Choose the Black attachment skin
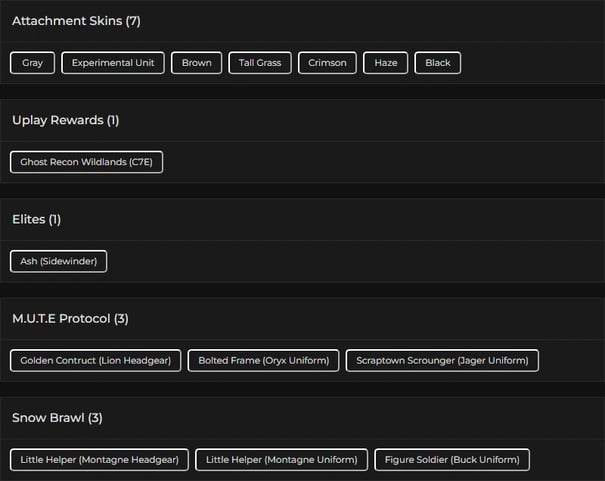Image resolution: width=605 pixels, height=481 pixels. point(438,63)
